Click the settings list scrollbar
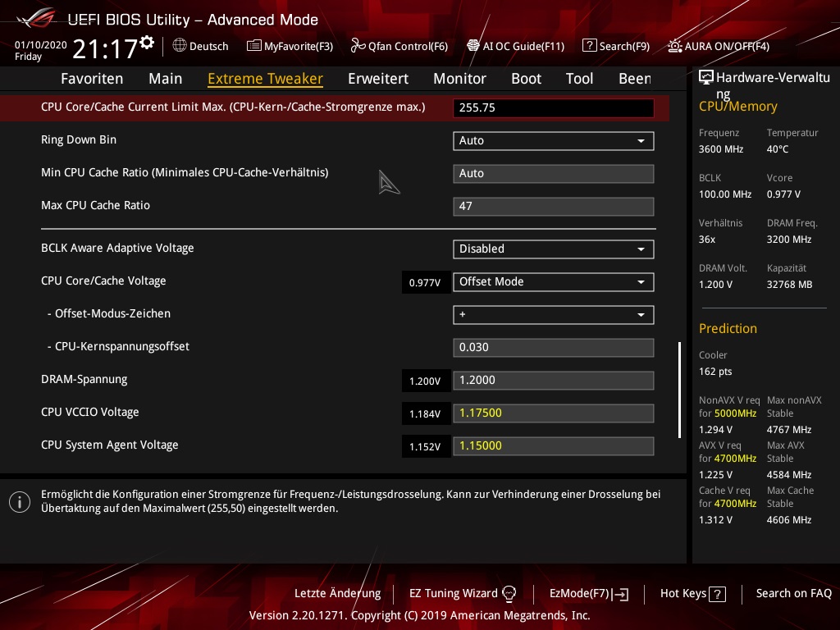 [679, 390]
